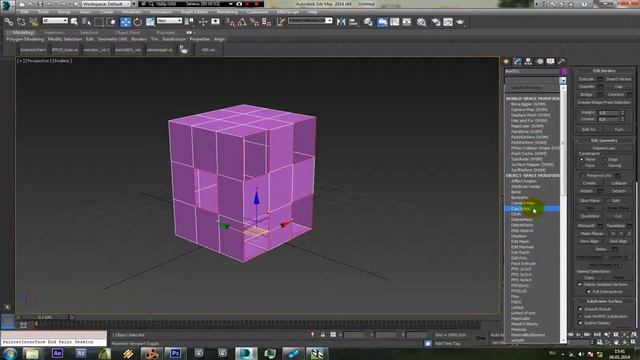Viewport: 640px width, 360px height.
Task: Click the Extrude button in Edit Borders
Action: click(x=587, y=79)
